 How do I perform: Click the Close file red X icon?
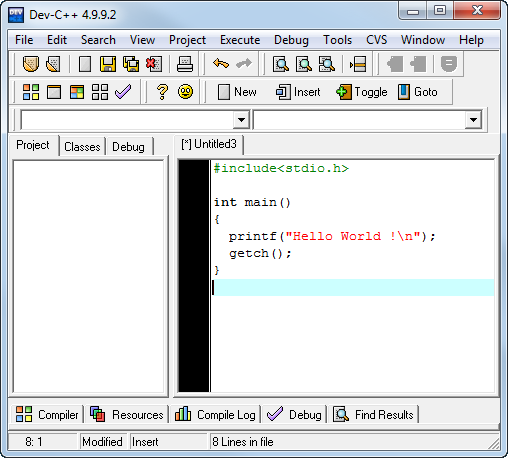(154, 64)
